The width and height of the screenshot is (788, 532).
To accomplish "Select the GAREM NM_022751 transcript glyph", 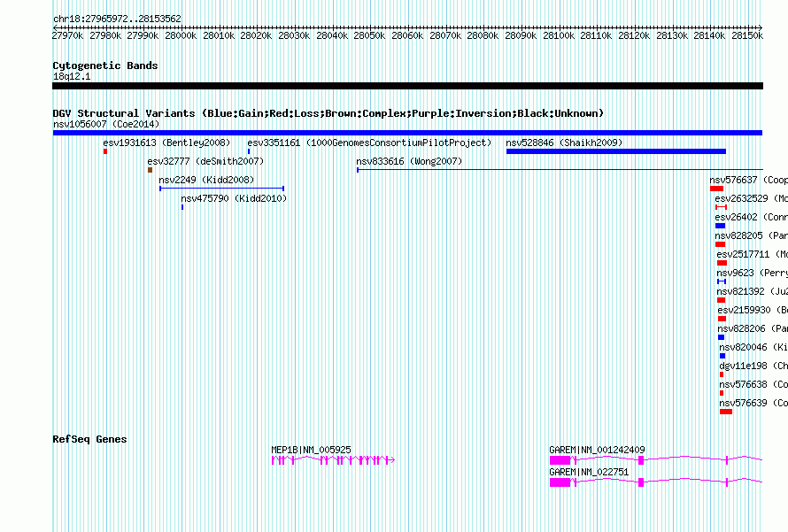I will (x=656, y=482).
